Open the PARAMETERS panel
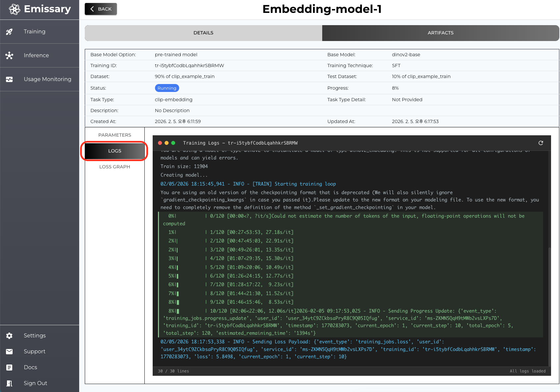The height and width of the screenshot is (392, 560). [x=114, y=135]
